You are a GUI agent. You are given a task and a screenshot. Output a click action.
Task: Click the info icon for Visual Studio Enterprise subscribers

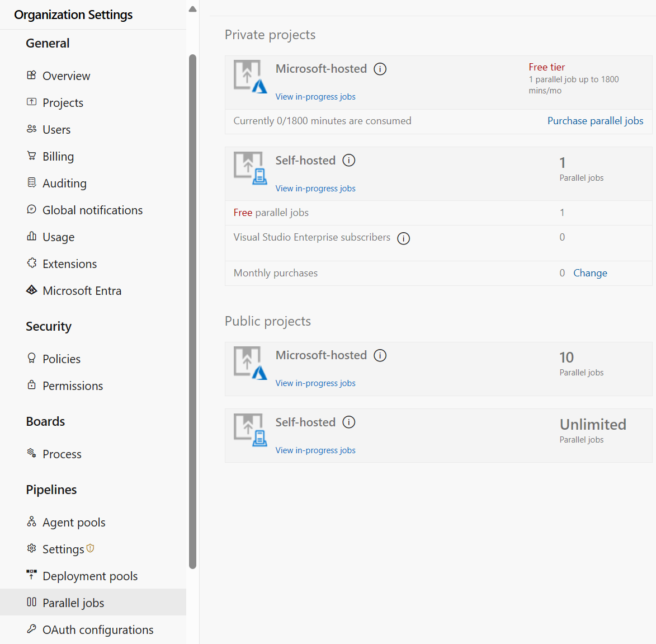(403, 238)
